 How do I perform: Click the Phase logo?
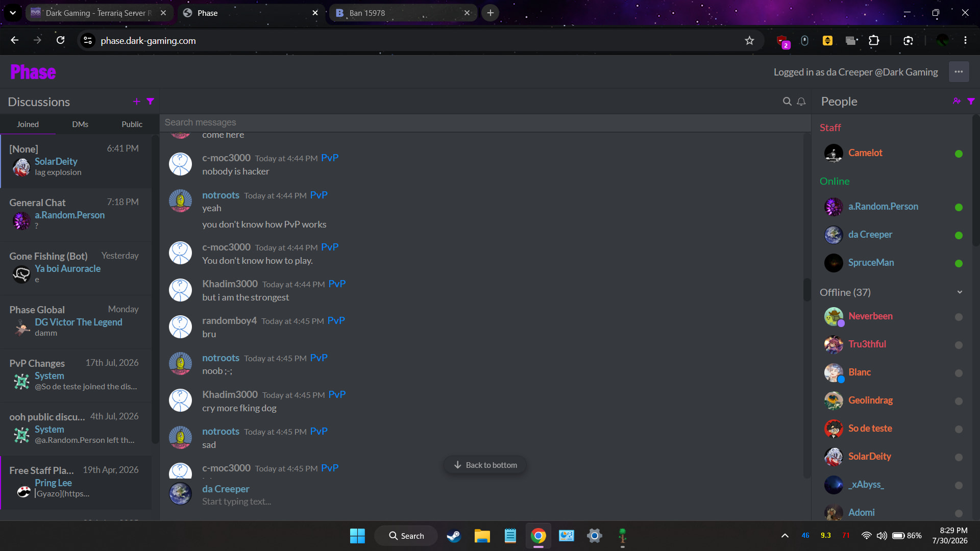tap(33, 72)
